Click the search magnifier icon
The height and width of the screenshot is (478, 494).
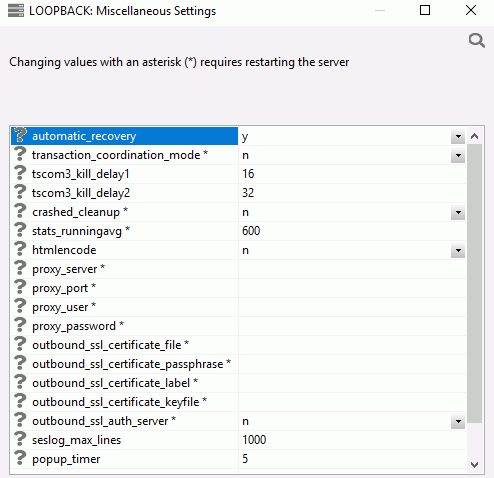coord(477,40)
